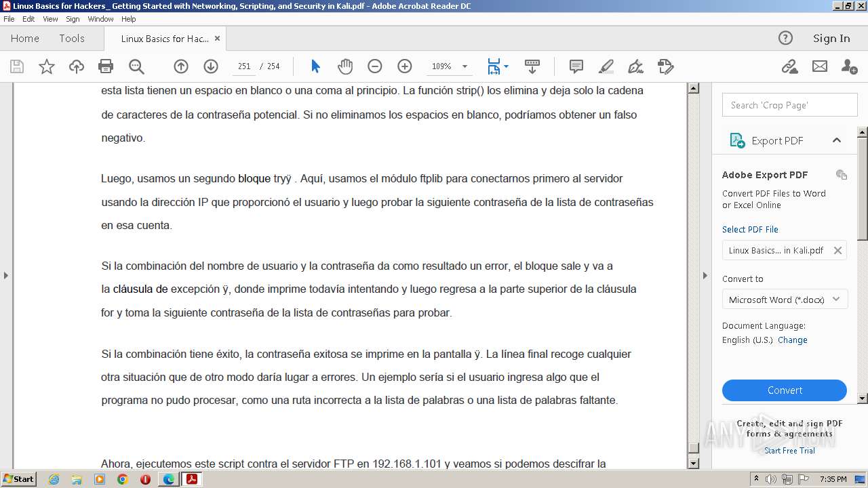
Task: Open the Edit menu
Action: [28, 19]
